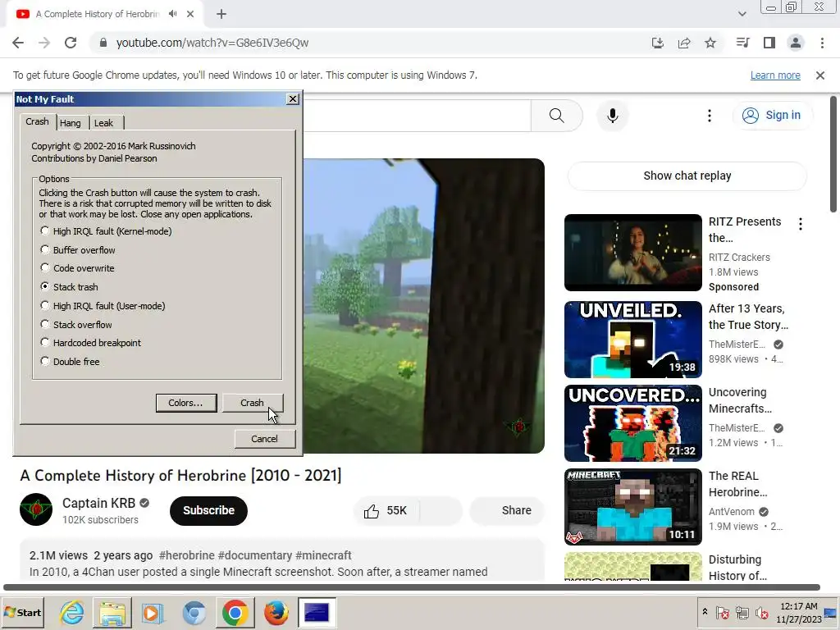Expand the tab search chevron
This screenshot has height=630, width=840.
(x=742, y=14)
